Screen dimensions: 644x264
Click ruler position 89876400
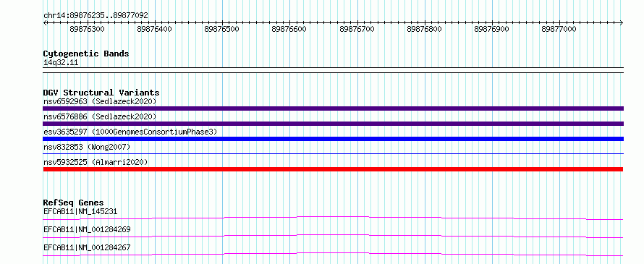coord(154,29)
